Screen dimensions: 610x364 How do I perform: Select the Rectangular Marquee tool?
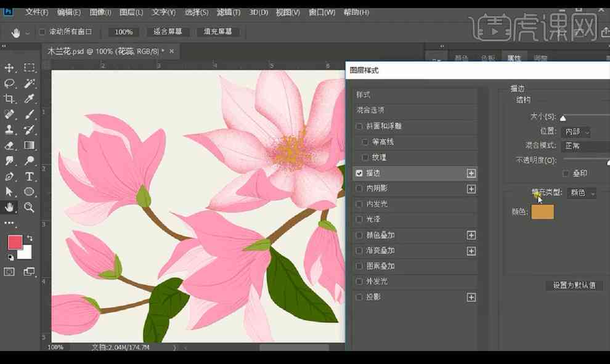29,68
